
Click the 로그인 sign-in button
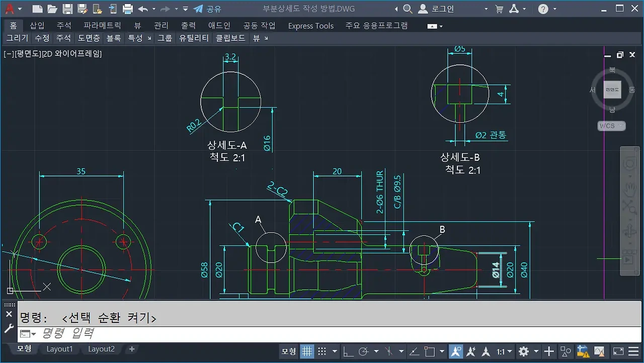(x=437, y=9)
